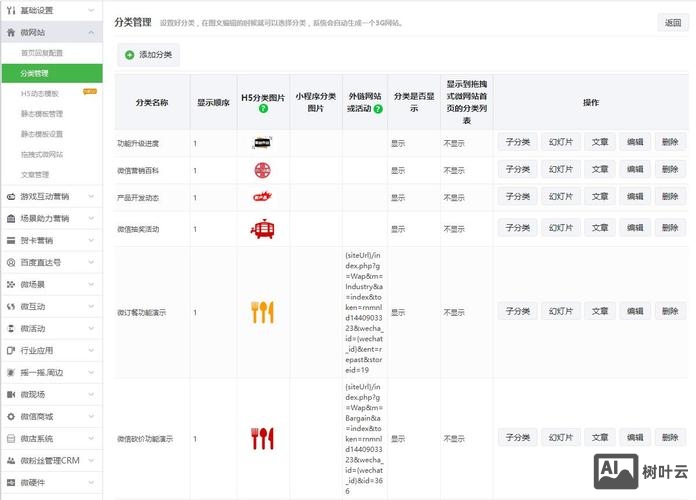Click 删除 for 产品开发动态

click(670, 196)
